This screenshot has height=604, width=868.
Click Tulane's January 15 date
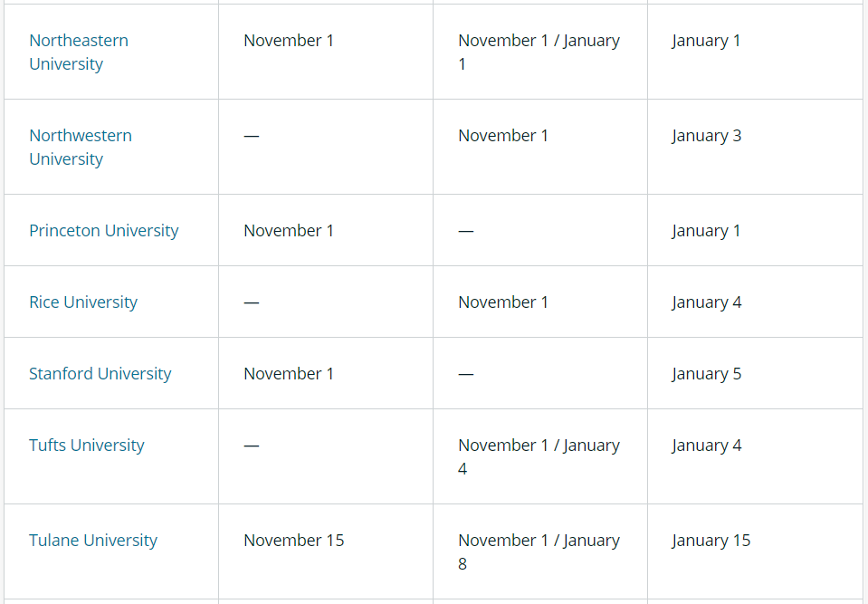tap(711, 541)
